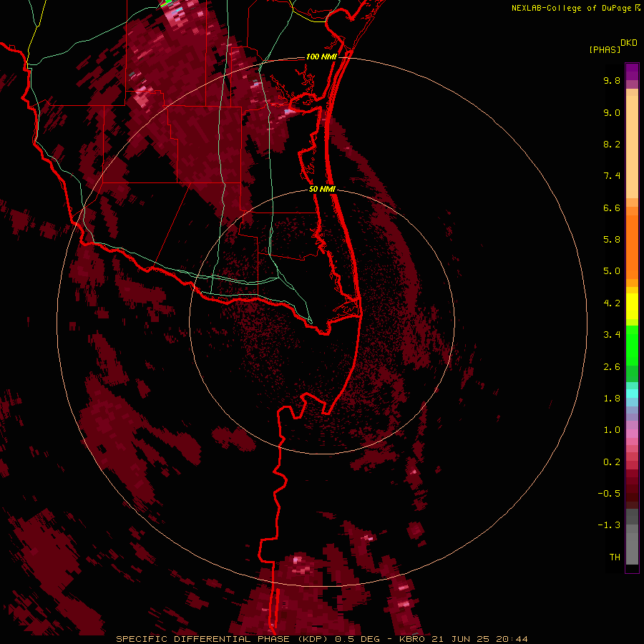Click the 7.4 value on the color scale

[x=612, y=176]
